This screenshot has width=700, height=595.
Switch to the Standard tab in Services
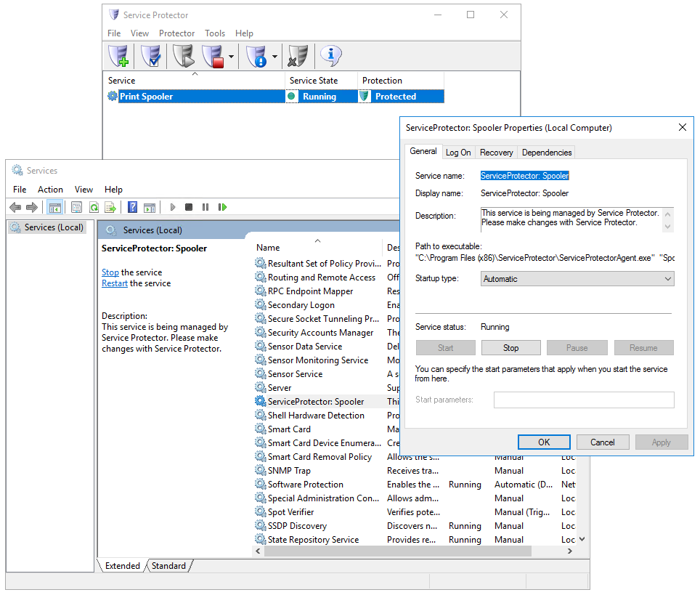click(x=168, y=565)
